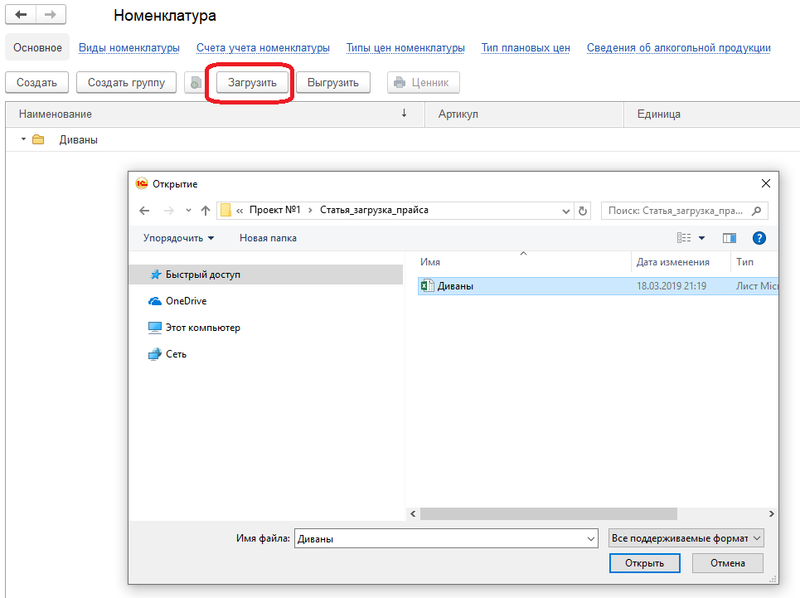Click Статья_загрузка_прайса path segment

pyautogui.click(x=374, y=210)
